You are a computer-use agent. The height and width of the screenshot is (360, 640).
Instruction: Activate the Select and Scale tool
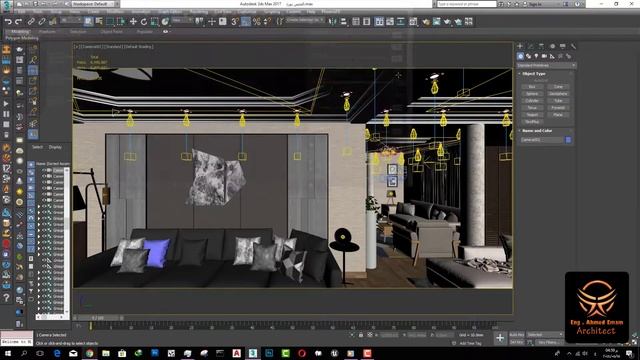coord(154,22)
